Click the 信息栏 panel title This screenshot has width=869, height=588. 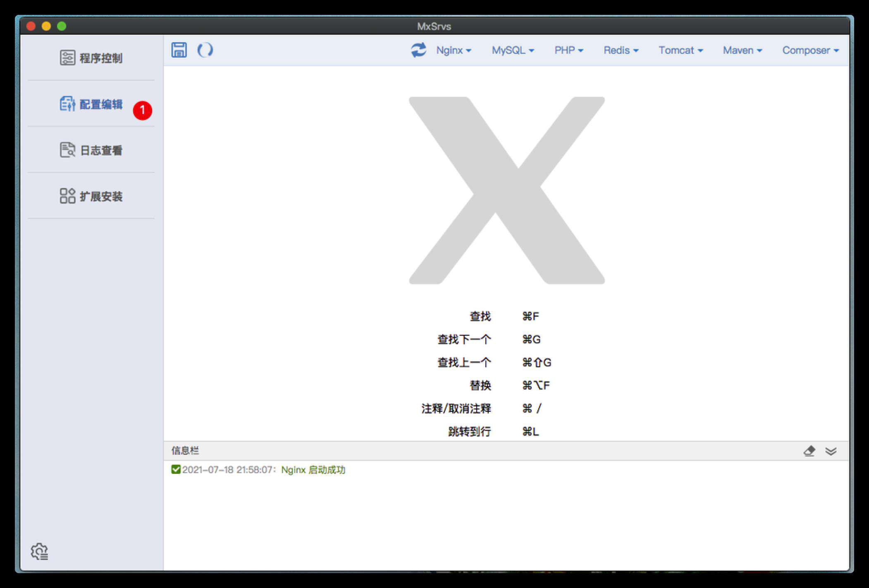tap(185, 451)
